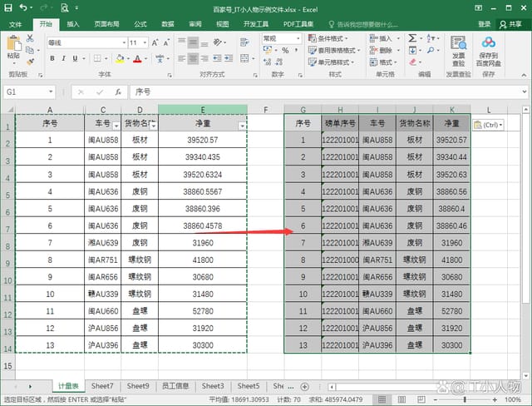Increase font size with the large A
The height and width of the screenshot is (406, 532).
[155, 42]
